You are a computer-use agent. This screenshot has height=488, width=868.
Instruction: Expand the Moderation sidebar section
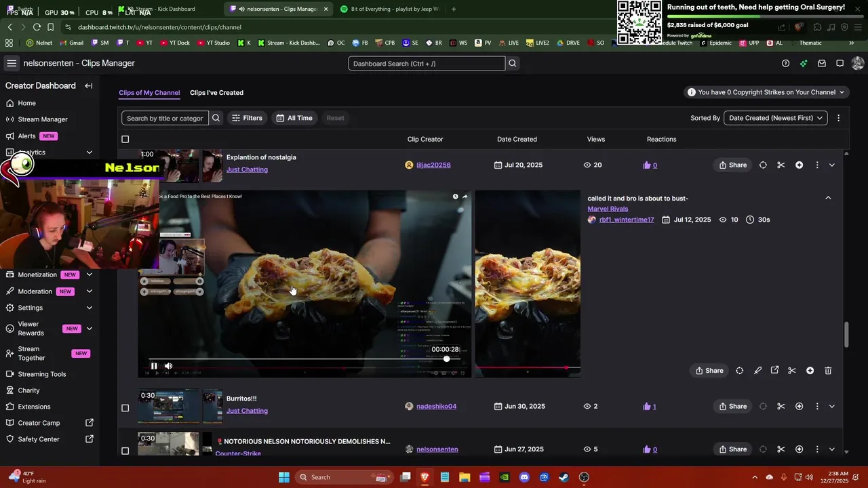click(89, 291)
